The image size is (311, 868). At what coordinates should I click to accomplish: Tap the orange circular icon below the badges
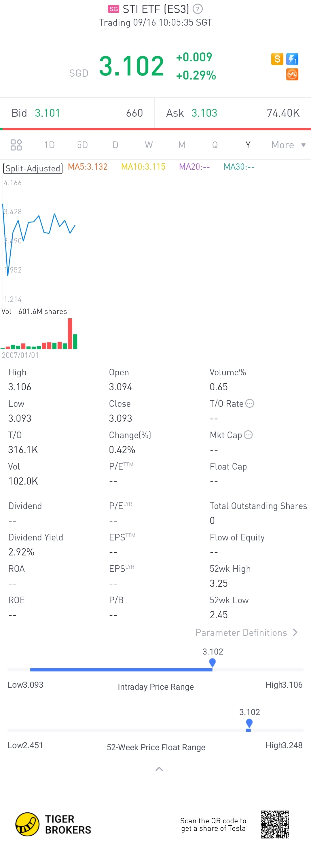(x=292, y=74)
